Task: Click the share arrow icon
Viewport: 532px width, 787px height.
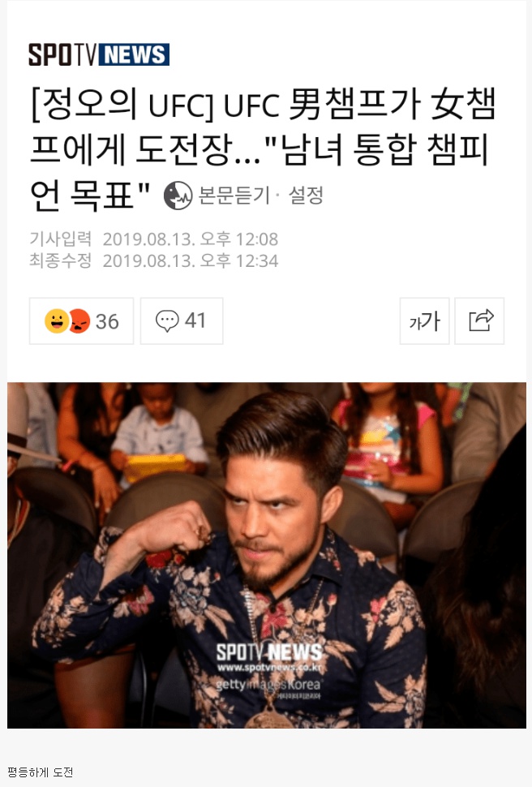Action: point(479,321)
